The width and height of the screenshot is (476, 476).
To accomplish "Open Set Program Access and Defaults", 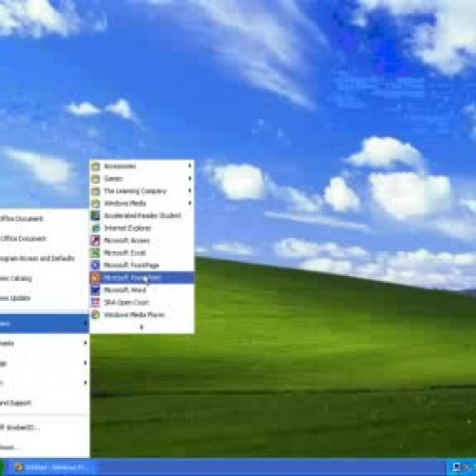I will tap(45, 258).
